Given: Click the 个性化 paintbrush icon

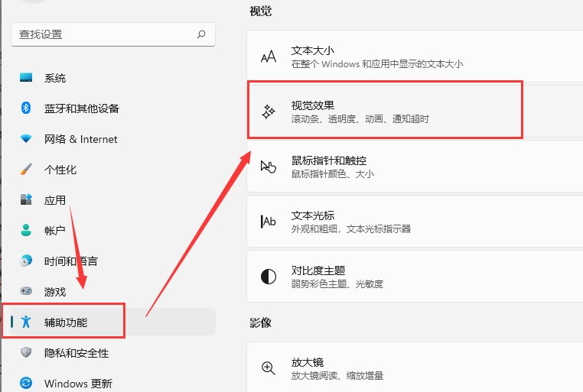Looking at the screenshot, I should (x=26, y=170).
